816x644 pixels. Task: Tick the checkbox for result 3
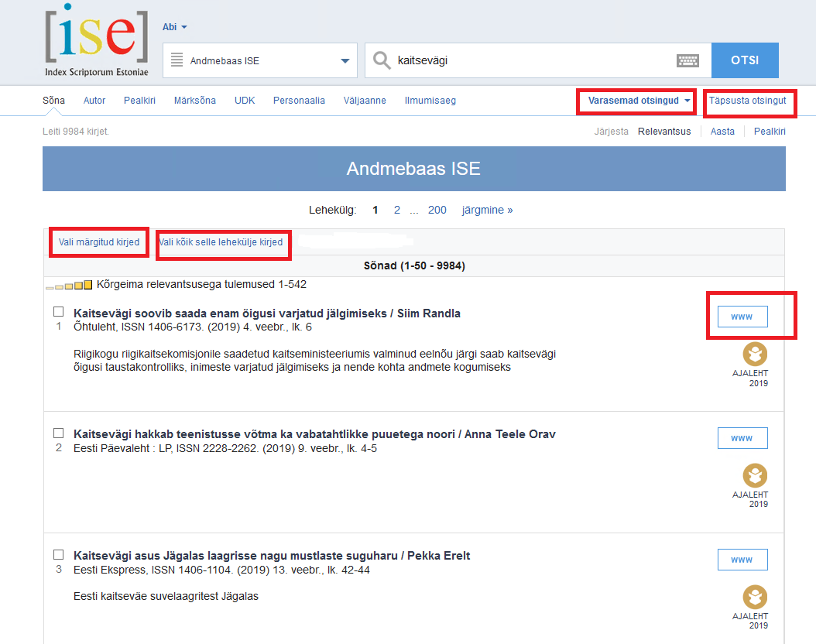59,554
